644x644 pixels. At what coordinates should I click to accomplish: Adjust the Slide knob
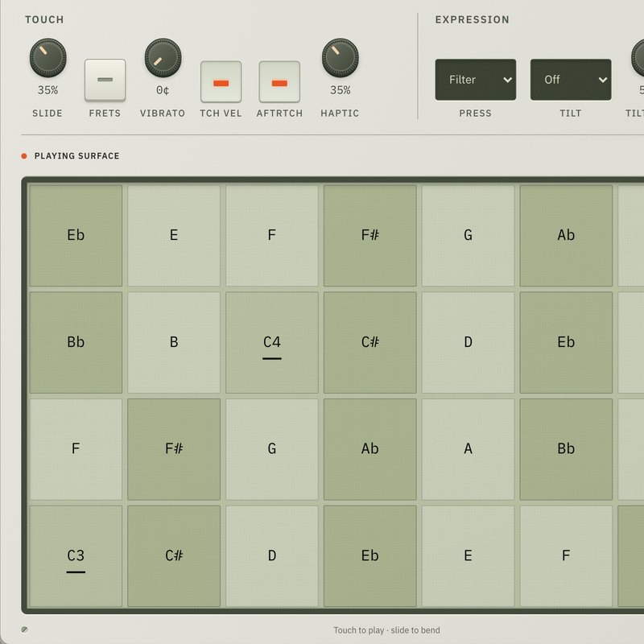47,58
